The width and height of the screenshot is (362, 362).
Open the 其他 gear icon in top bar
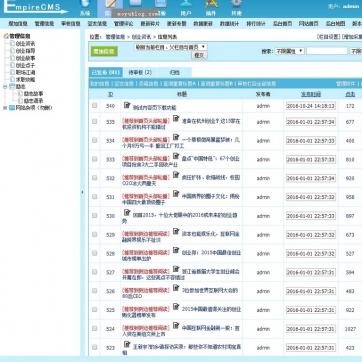[x=236, y=4]
